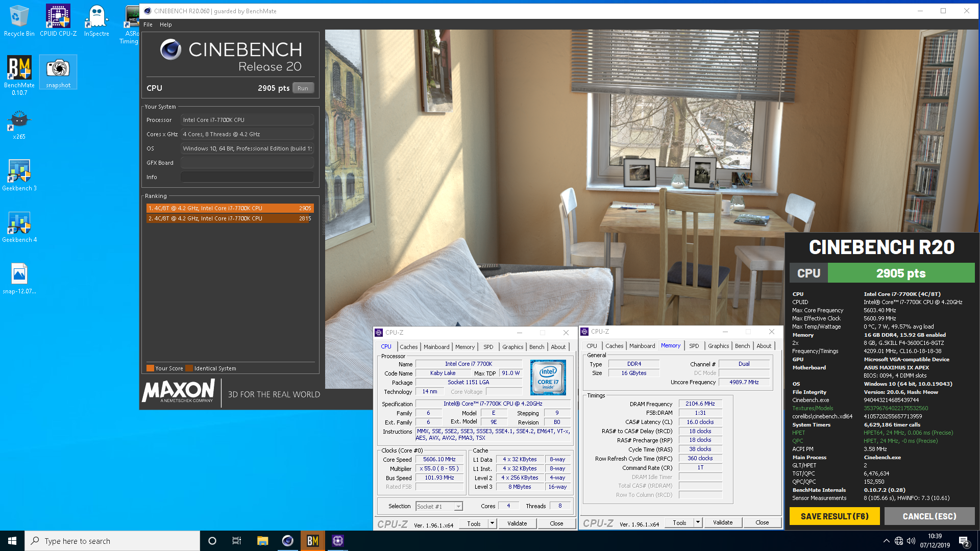Click the Info field in Your System

coord(247,177)
